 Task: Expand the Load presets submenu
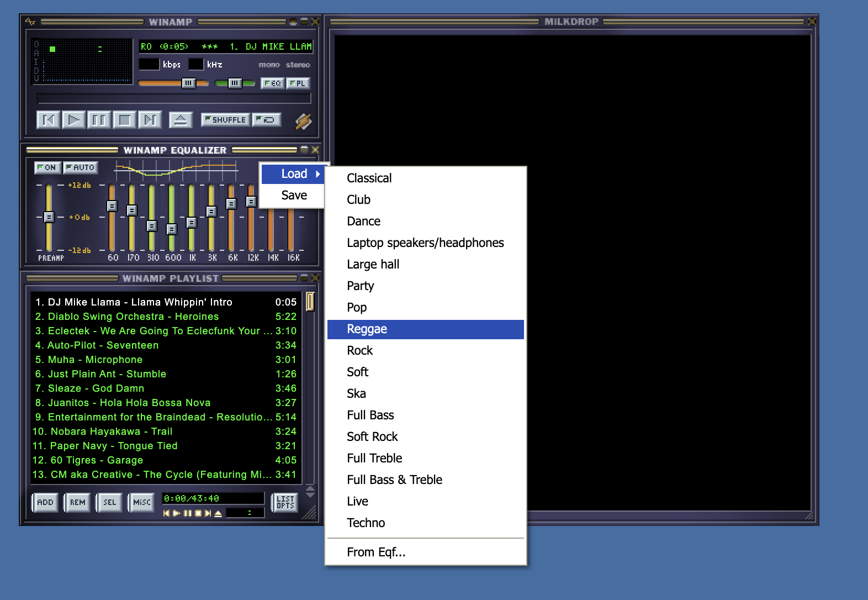(x=294, y=174)
